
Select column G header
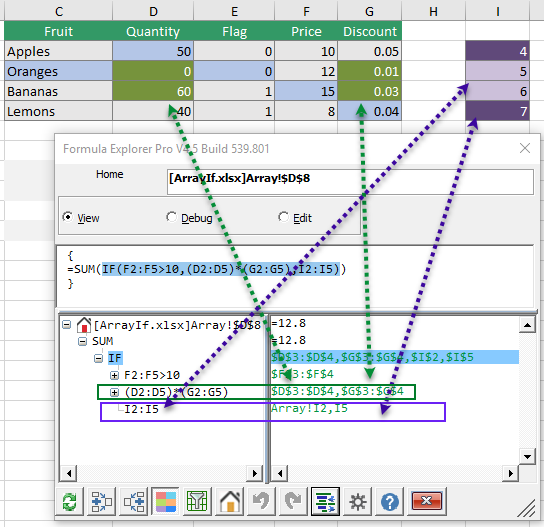pos(369,11)
